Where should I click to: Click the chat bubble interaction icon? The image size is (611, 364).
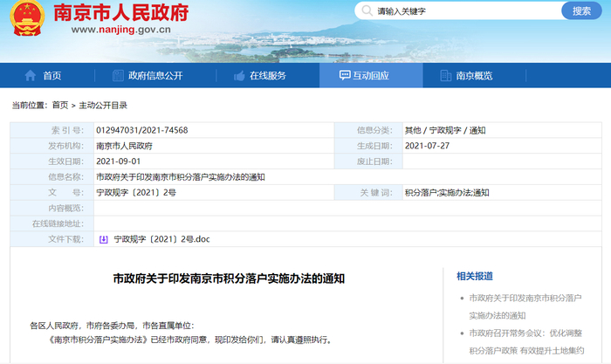(345, 75)
